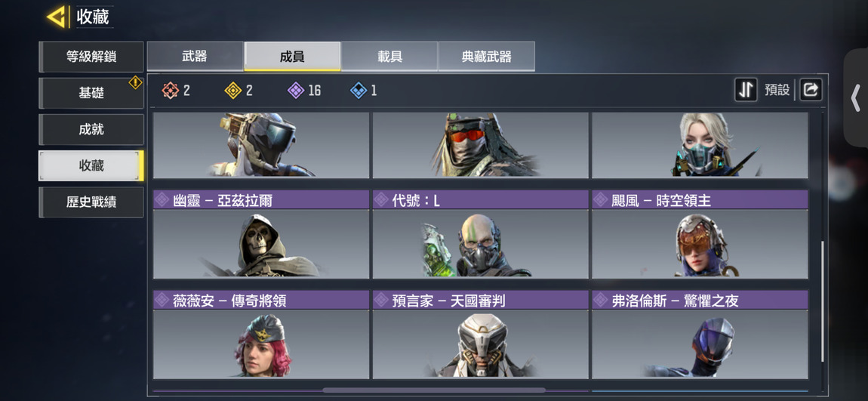Select the red legendary rarity filter icon
This screenshot has width=868, height=401.
coord(171,91)
